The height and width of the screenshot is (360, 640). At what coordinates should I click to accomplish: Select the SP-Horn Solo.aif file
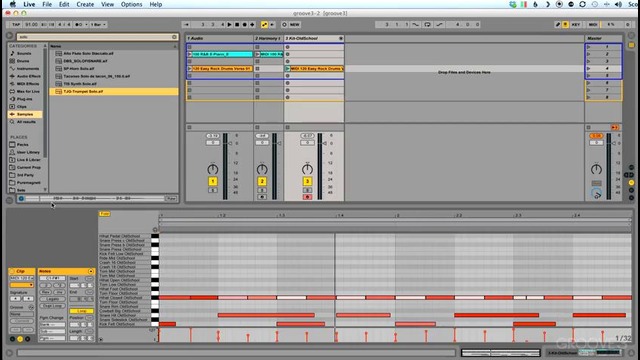tap(79, 69)
